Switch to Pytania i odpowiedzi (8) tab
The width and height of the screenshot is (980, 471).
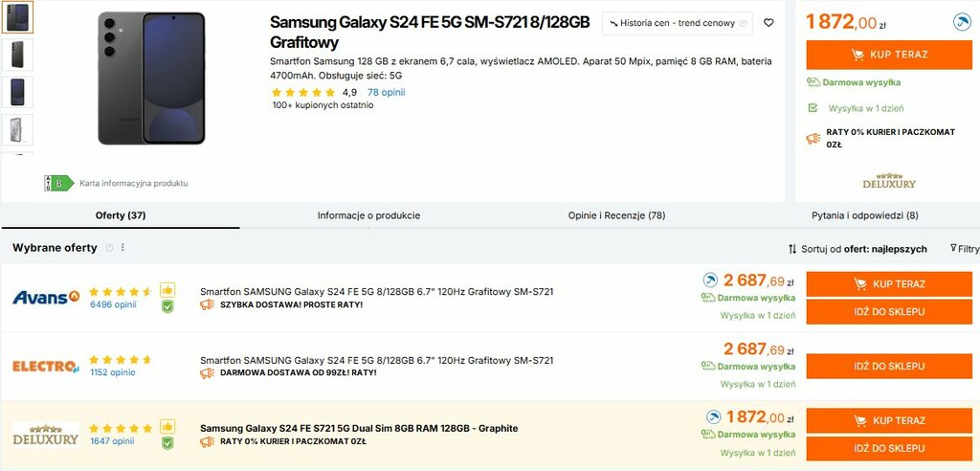[864, 215]
